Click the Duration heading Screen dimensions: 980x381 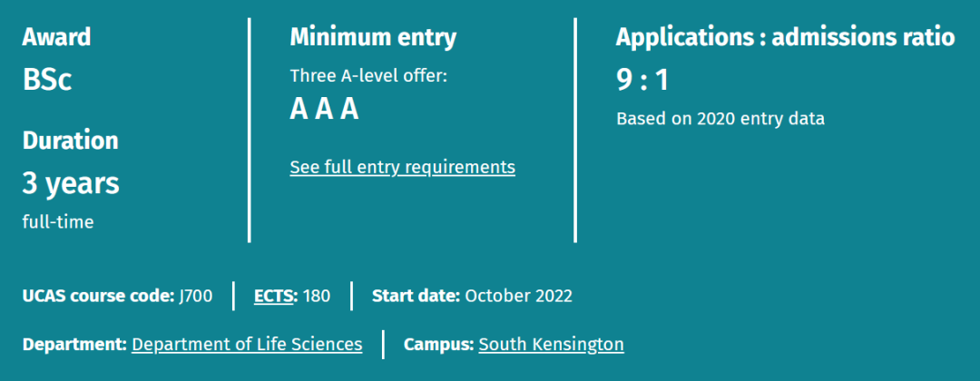[70, 141]
